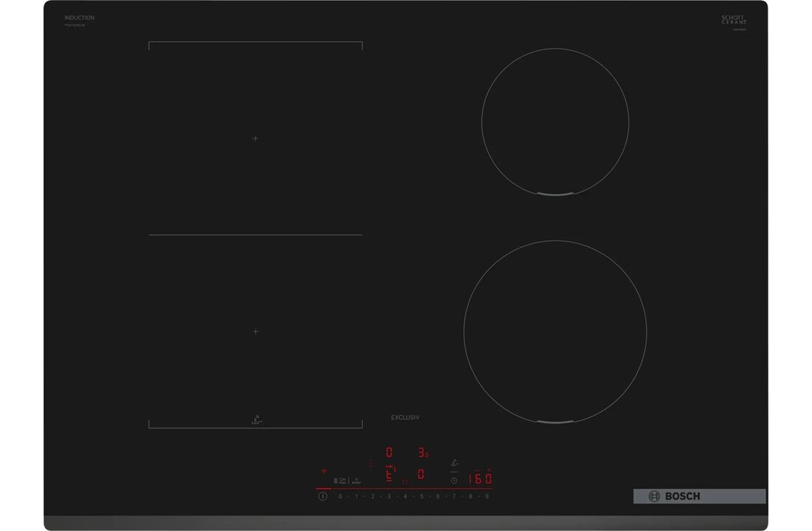Tap the EXCLUSIV label text
This screenshot has width=812, height=531.
tap(405, 417)
